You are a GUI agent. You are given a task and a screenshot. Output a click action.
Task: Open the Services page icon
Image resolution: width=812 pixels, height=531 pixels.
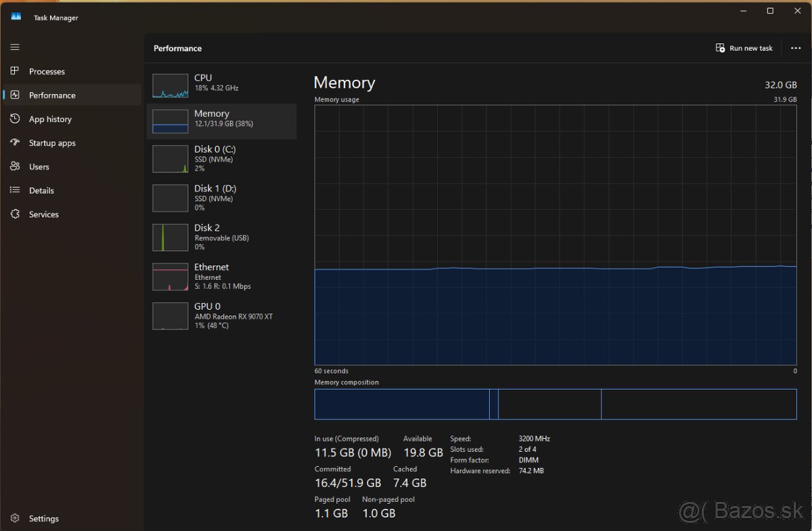click(15, 214)
